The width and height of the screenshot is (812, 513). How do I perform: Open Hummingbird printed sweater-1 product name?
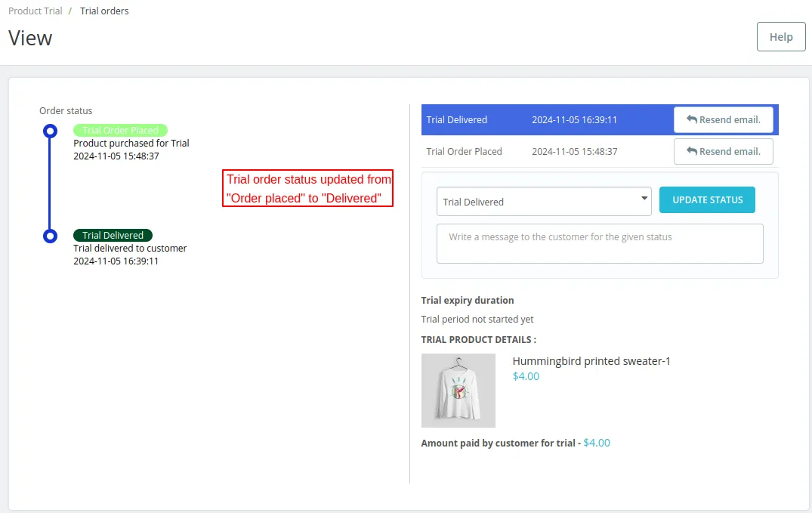click(591, 361)
